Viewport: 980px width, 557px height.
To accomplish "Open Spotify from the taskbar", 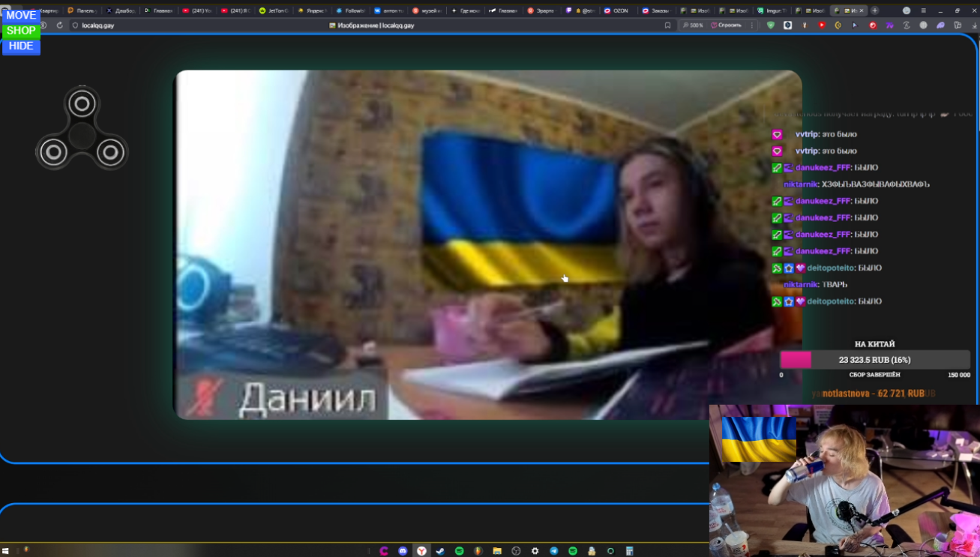I will click(460, 550).
